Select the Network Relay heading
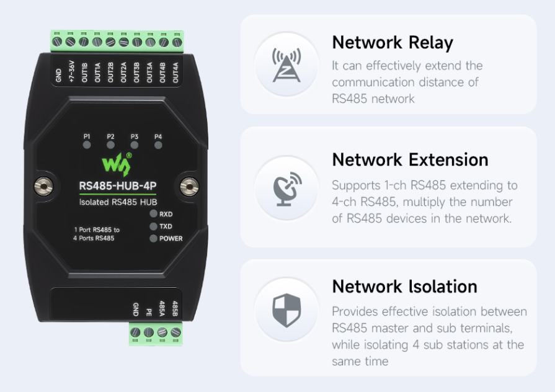555x392 pixels. [393, 43]
